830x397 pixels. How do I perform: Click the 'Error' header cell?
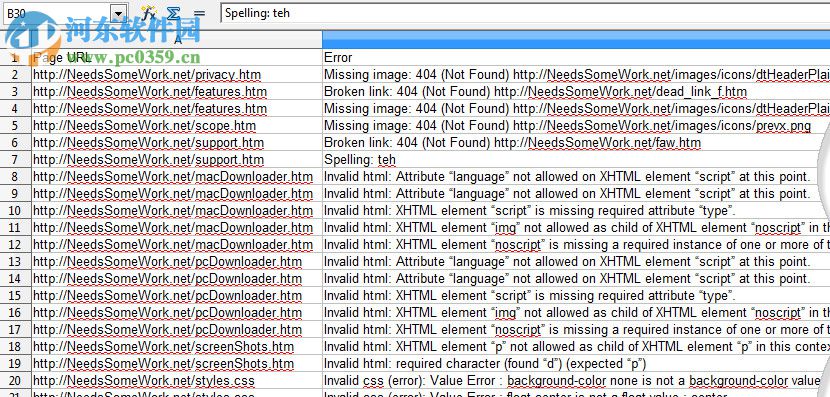[576, 57]
